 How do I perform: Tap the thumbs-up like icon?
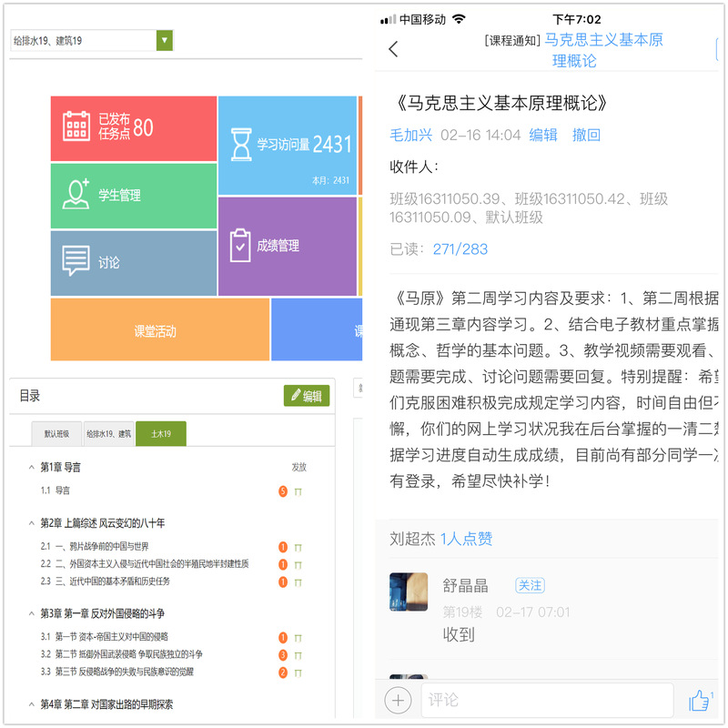click(698, 700)
